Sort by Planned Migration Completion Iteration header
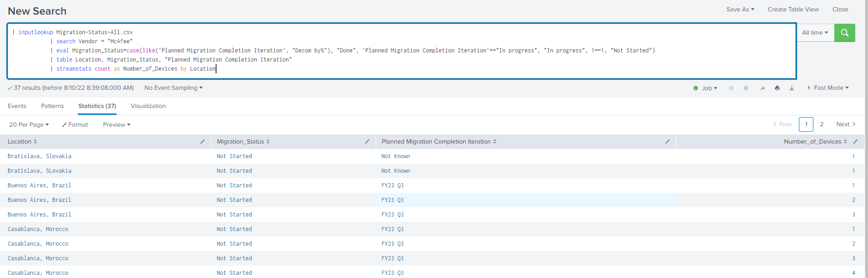This screenshot has width=868, height=278. pyautogui.click(x=439, y=142)
